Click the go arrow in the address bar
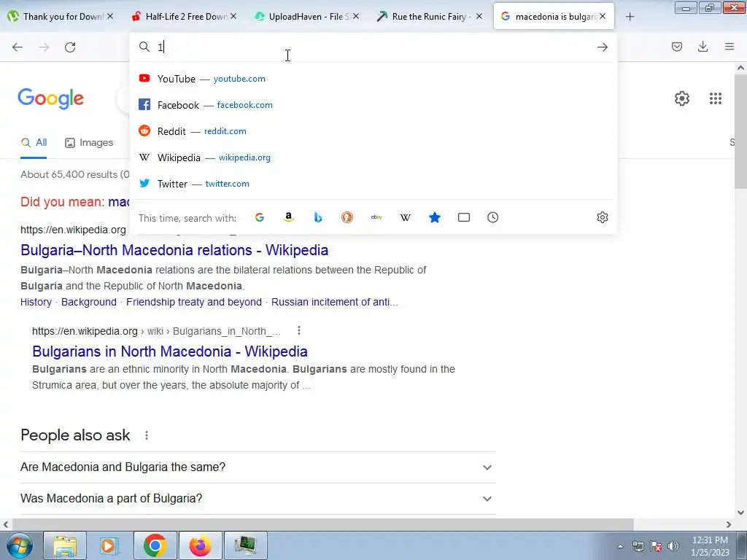Viewport: 747px width, 560px height. (x=602, y=47)
